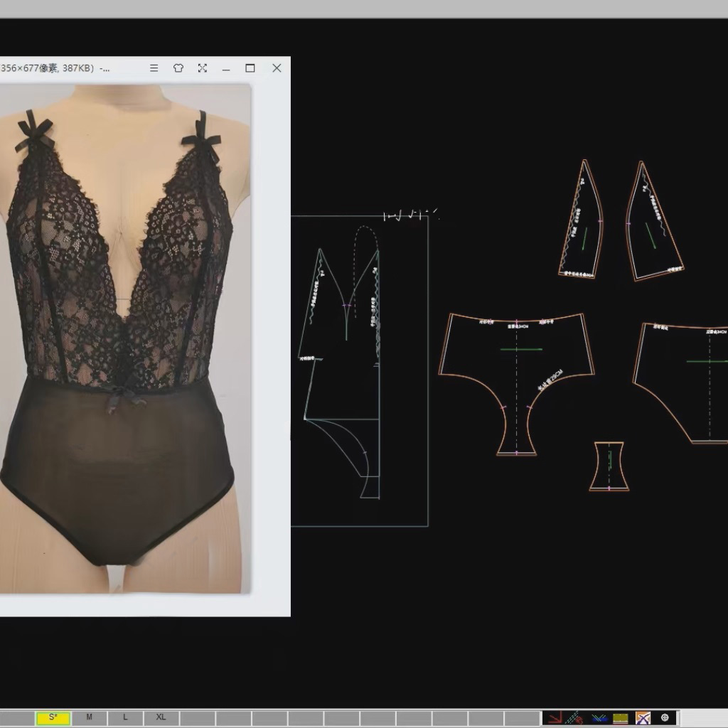Switch to size M tab
Viewport: 728px width, 728px height.
click(x=89, y=718)
